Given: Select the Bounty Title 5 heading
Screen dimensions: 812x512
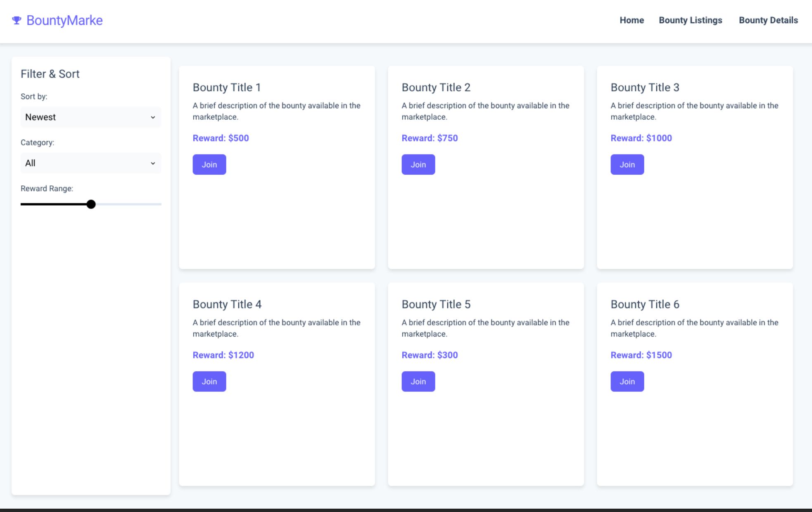Looking at the screenshot, I should coord(436,304).
